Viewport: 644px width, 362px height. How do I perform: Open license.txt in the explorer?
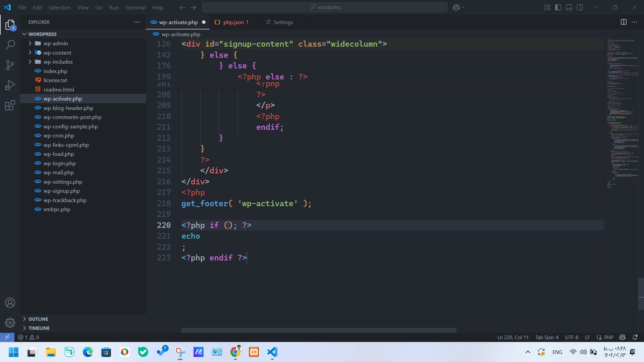[83, 80]
